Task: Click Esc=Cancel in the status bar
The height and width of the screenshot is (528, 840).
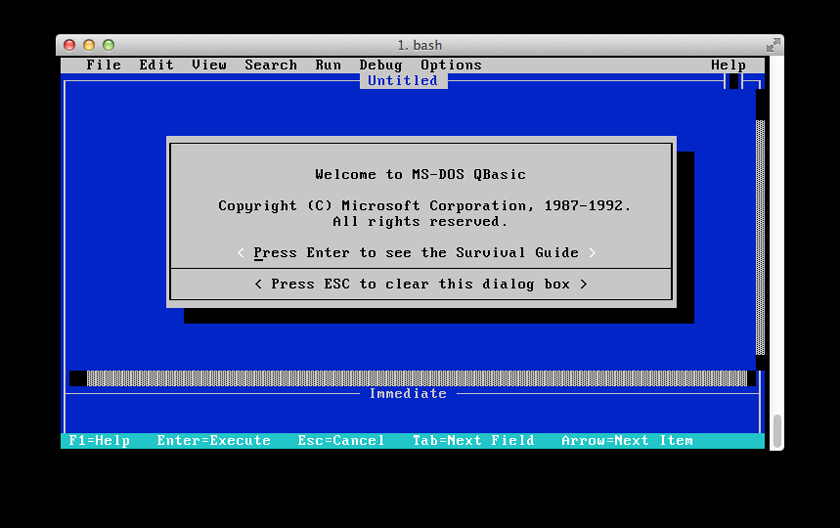Action: (x=341, y=440)
